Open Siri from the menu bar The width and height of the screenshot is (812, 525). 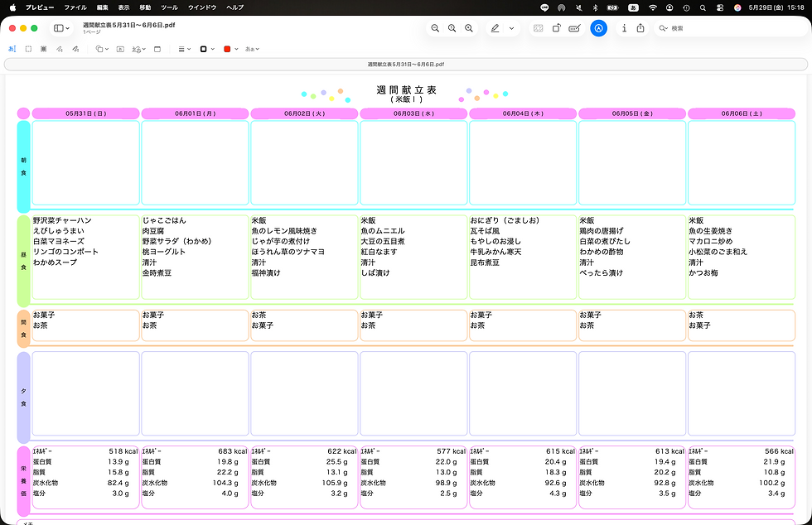(x=737, y=7)
